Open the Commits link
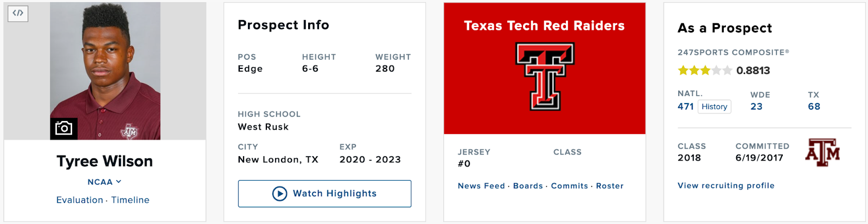Viewport: 868px width, 224px height. point(570,186)
